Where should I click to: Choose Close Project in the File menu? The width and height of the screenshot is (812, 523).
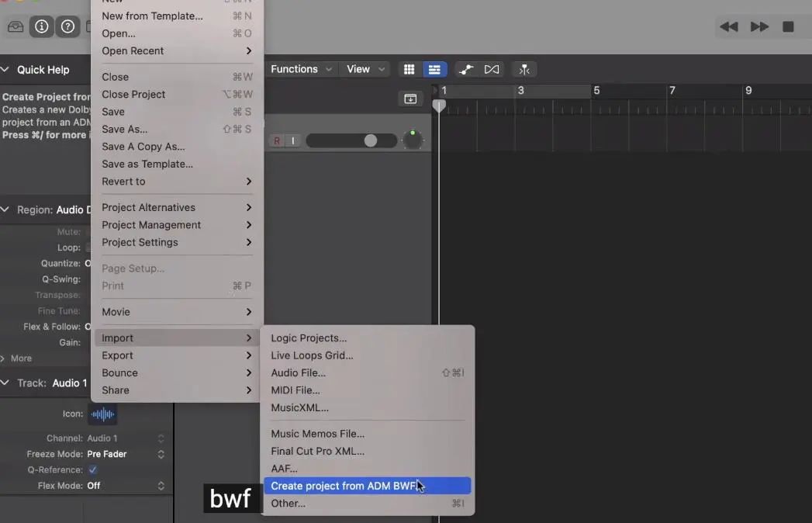(x=177, y=95)
